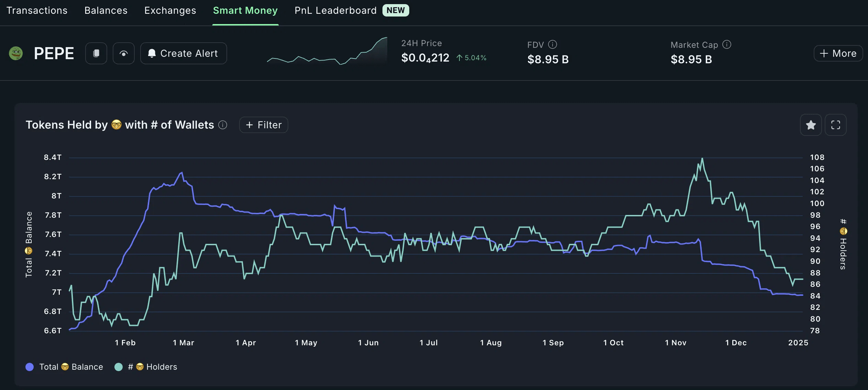Viewport: 868px width, 390px height.
Task: Expand the chart to fullscreen
Action: [835, 125]
